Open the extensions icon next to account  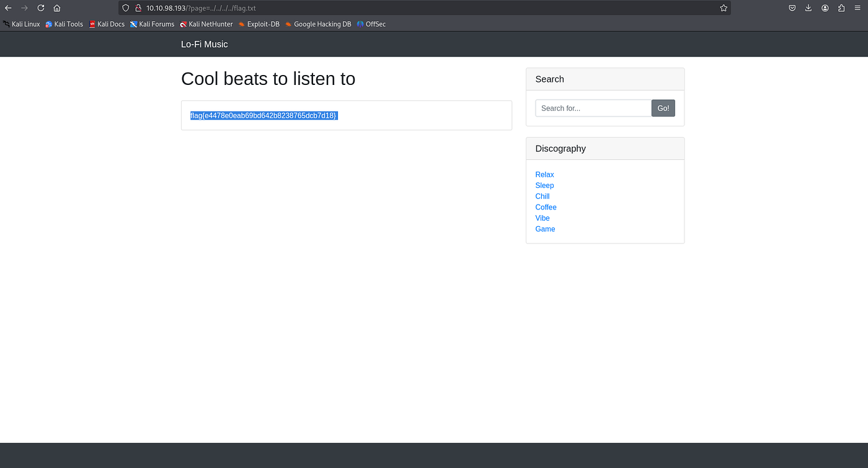click(841, 8)
